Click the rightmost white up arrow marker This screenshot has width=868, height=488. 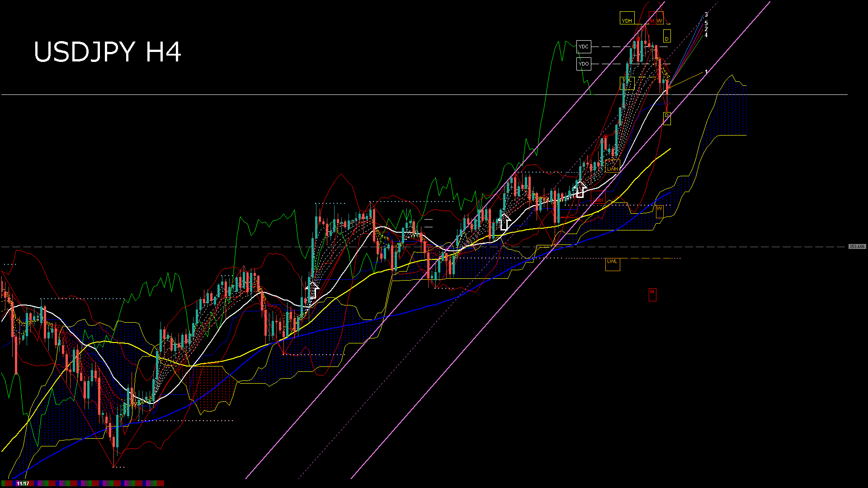tap(580, 189)
